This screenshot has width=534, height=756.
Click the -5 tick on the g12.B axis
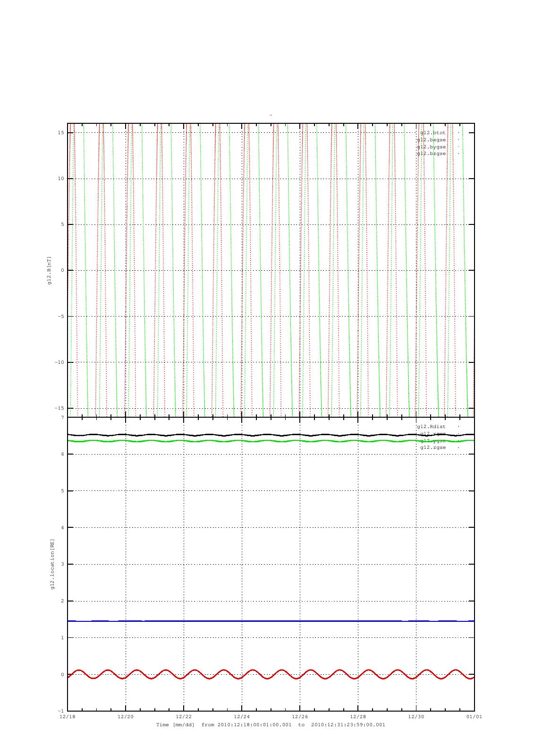[61, 317]
